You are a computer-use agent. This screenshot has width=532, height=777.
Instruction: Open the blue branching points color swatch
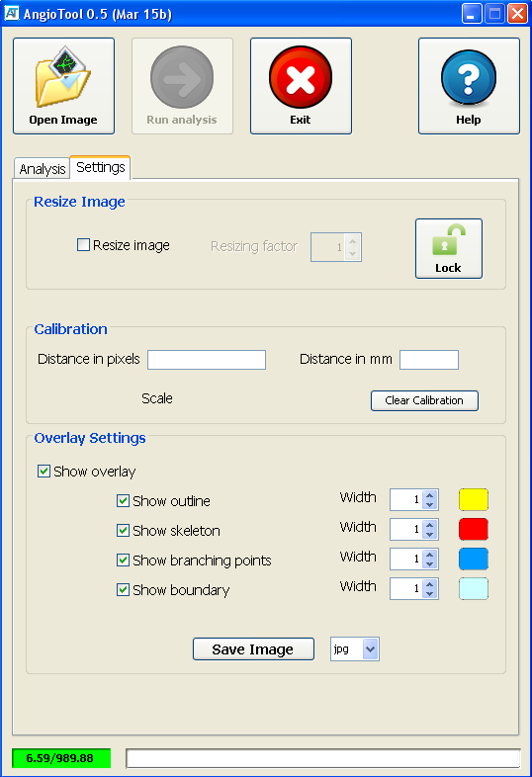474,559
